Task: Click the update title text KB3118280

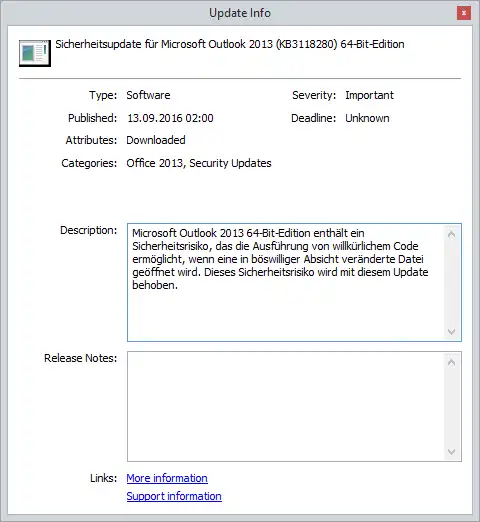Action: [x=306, y=44]
